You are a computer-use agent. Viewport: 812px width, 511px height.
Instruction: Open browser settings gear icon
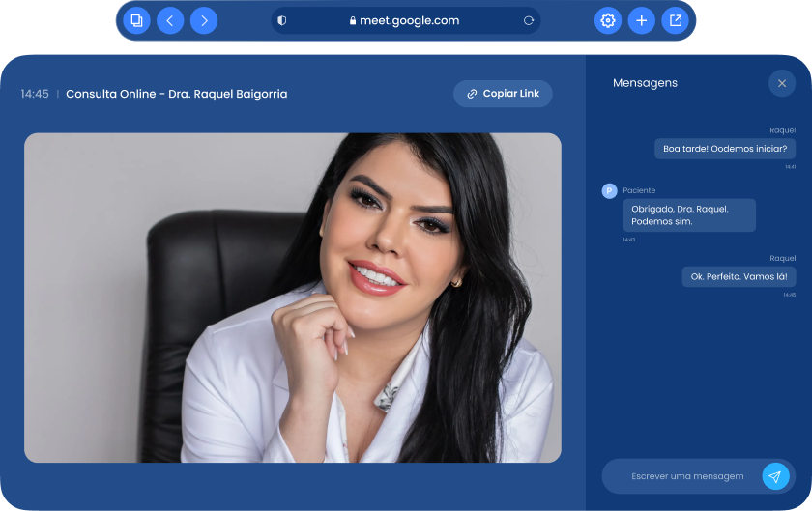click(608, 20)
